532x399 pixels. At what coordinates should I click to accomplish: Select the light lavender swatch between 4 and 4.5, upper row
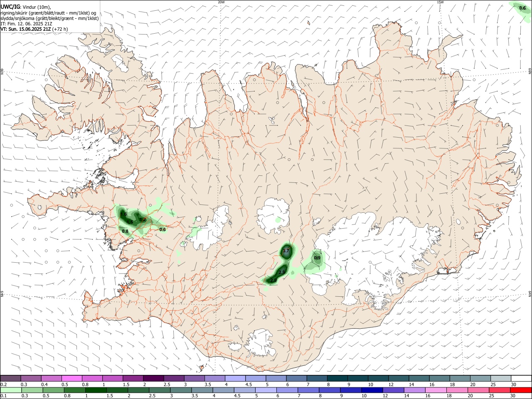[x=235, y=378]
